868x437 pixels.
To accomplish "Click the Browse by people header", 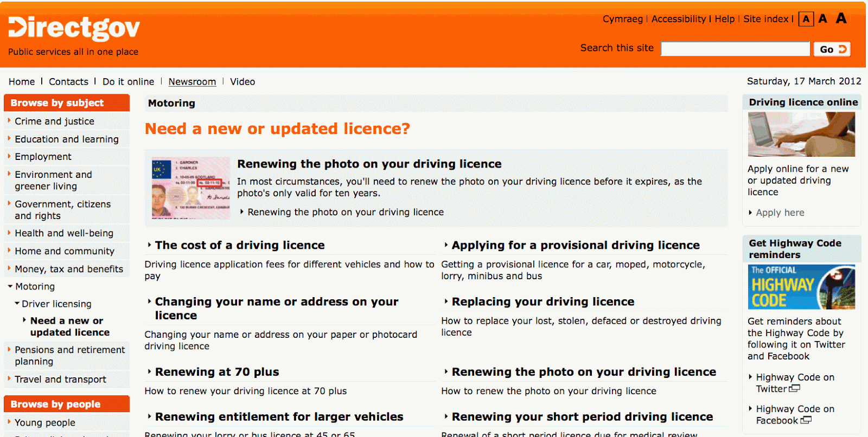I will pos(67,404).
